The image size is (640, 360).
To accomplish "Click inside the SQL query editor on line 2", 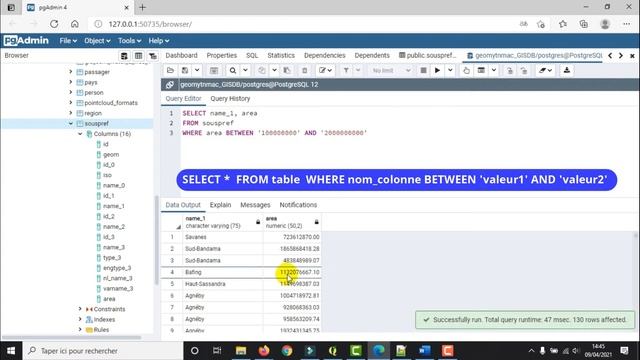I will (408, 123).
